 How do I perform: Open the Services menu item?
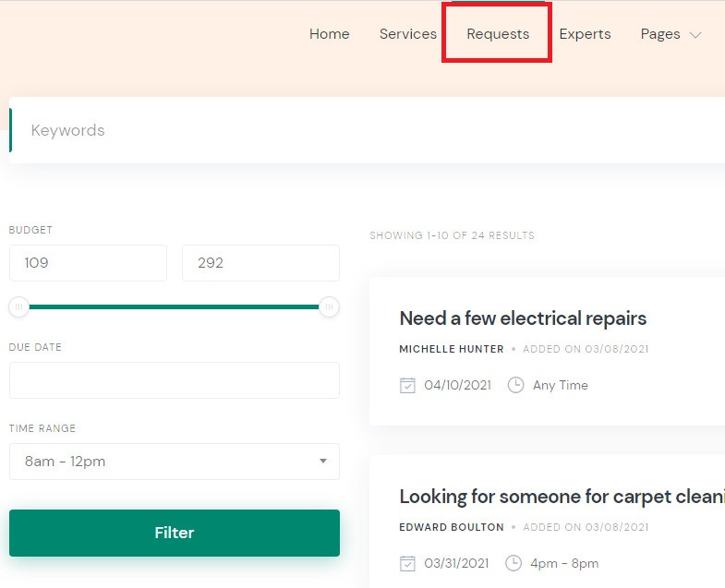coord(407,34)
